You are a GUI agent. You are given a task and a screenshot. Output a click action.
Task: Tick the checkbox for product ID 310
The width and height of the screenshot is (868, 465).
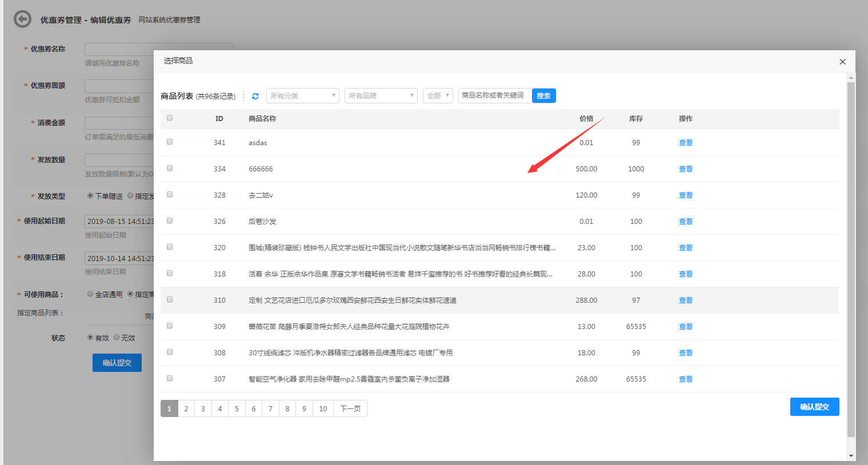170,300
